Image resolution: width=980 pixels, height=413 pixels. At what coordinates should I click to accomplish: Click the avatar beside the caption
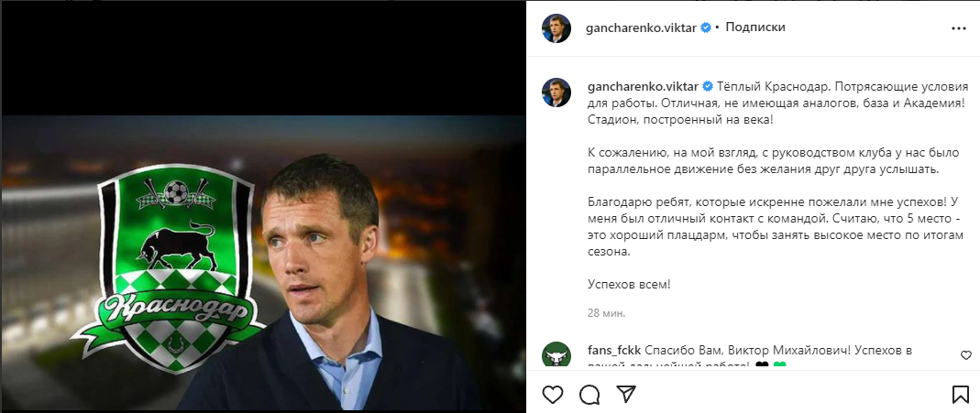coord(556,92)
